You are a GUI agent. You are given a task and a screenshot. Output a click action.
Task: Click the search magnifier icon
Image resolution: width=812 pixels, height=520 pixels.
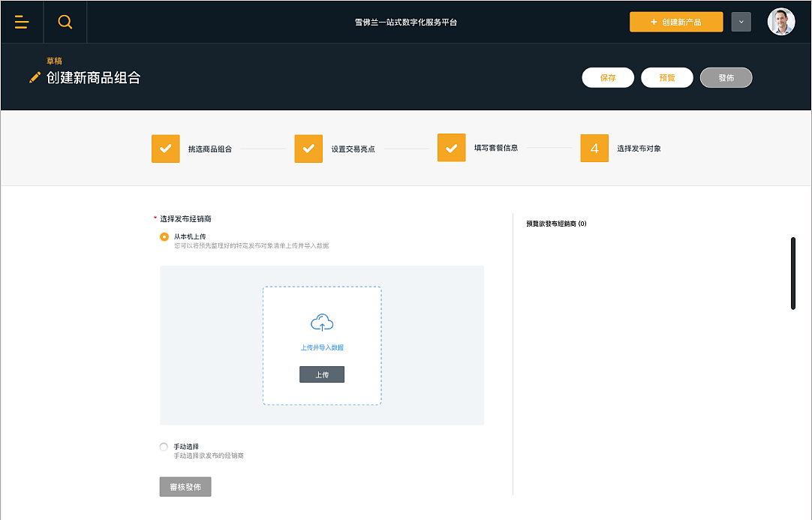coord(65,22)
